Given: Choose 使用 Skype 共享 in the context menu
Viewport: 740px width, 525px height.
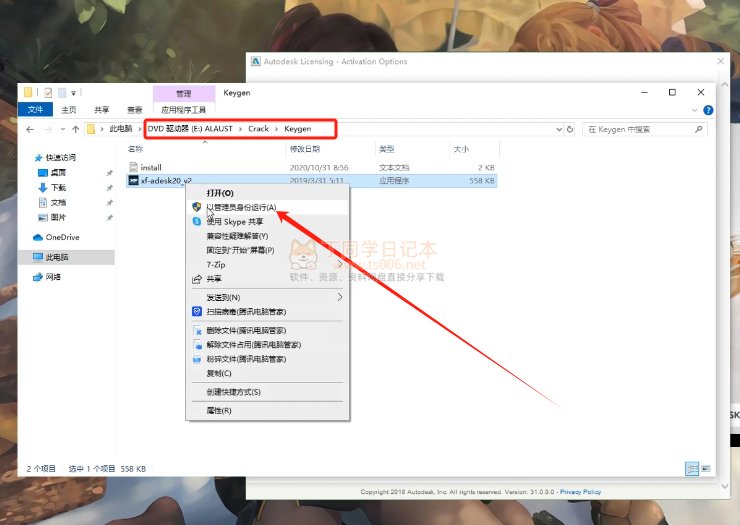Looking at the screenshot, I should [x=267, y=221].
